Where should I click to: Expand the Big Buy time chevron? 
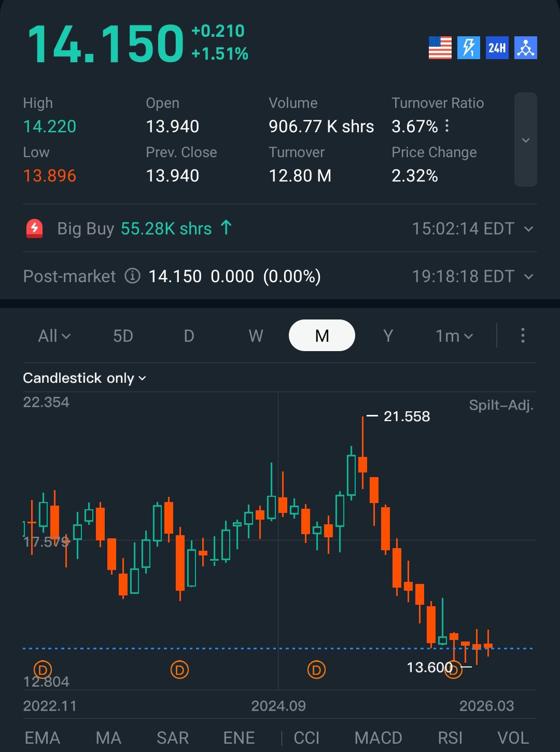529,229
